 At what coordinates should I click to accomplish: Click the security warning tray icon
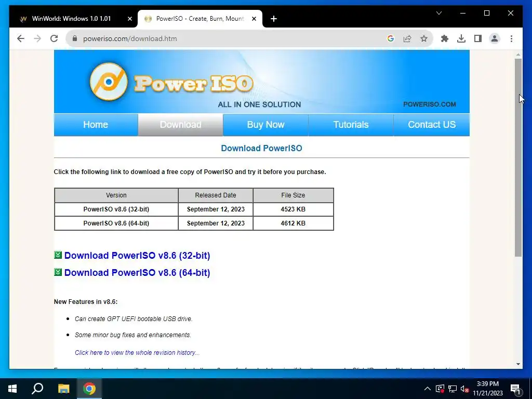coord(440,389)
